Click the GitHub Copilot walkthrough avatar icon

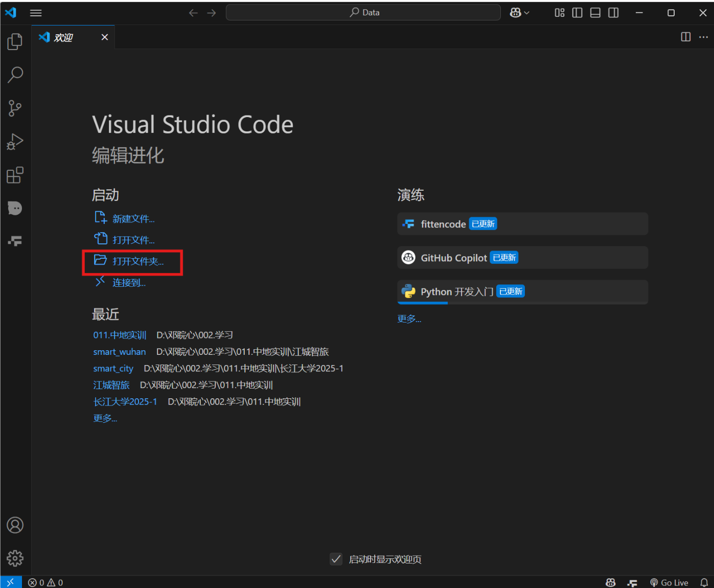click(408, 258)
